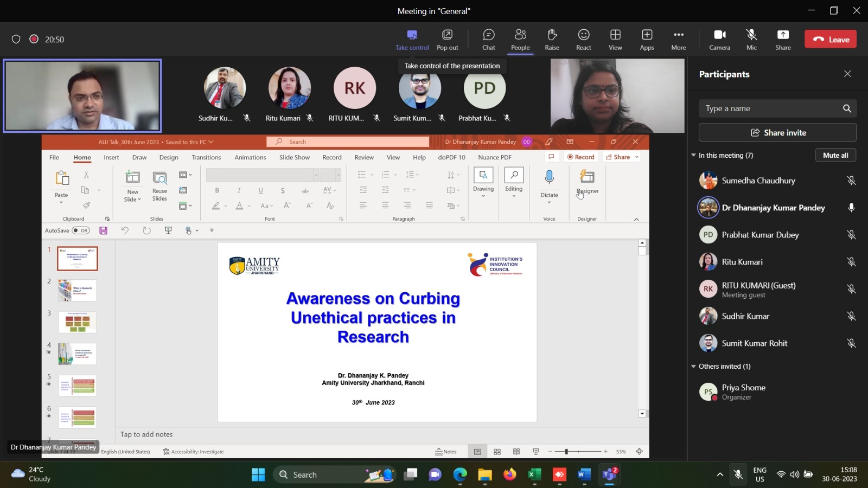Click the Dictate microphone icon

click(x=549, y=177)
